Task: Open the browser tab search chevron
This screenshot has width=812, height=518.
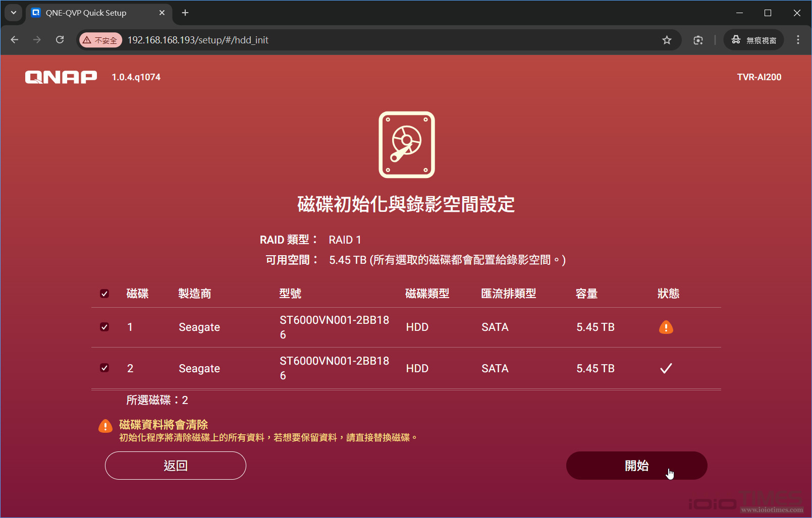Action: click(13, 13)
